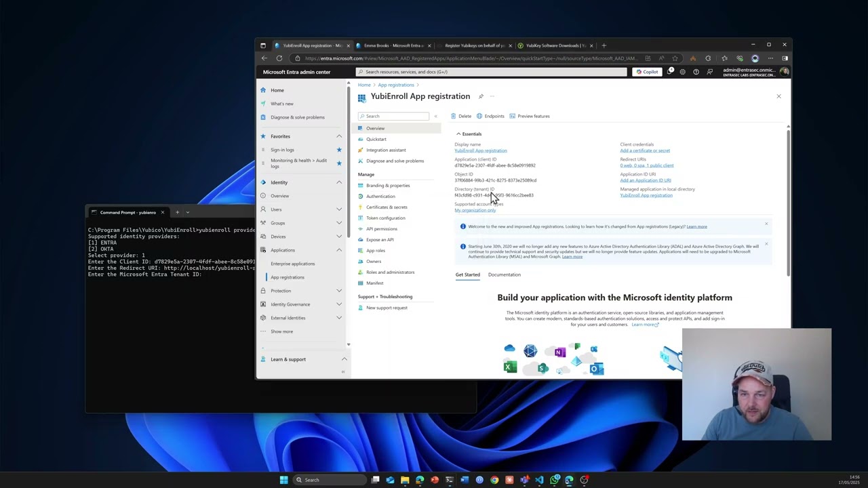
Task: Click the Delete toolbar button
Action: click(461, 116)
